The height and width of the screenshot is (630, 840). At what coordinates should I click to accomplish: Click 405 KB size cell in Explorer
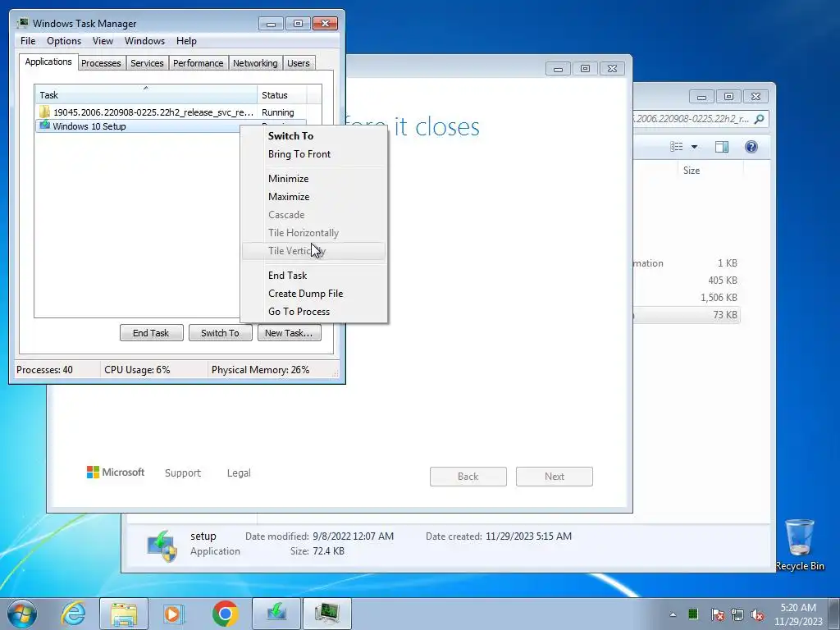[x=722, y=281]
